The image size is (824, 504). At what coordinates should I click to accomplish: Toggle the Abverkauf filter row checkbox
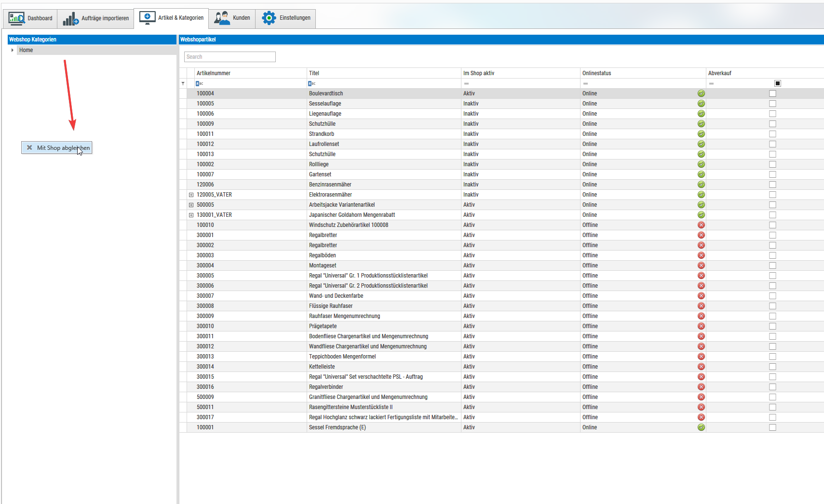click(x=777, y=83)
